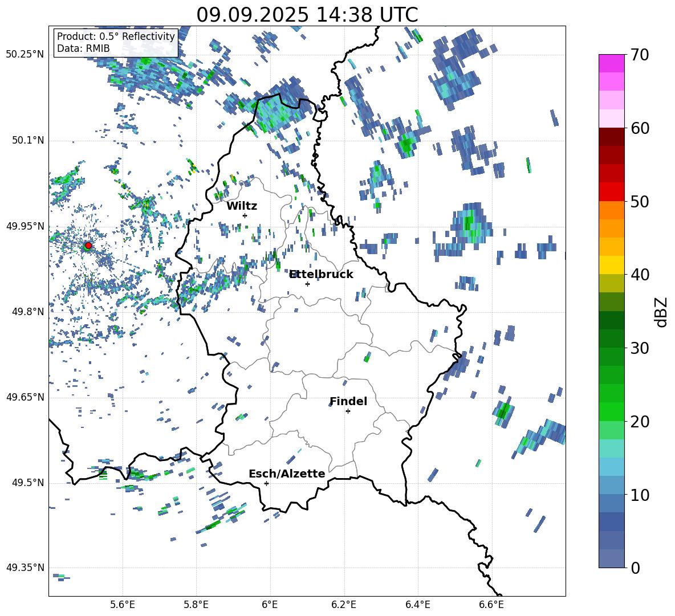Click the red radar site marker
The image size is (675, 616).
(x=88, y=246)
